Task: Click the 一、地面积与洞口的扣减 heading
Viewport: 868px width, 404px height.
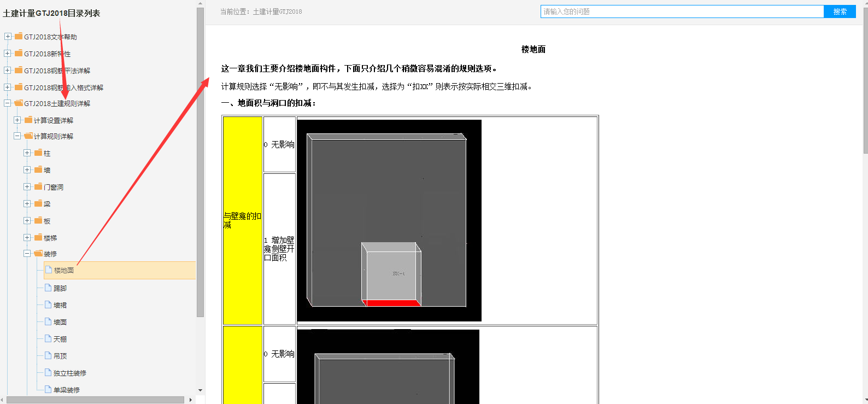Action: [268, 103]
